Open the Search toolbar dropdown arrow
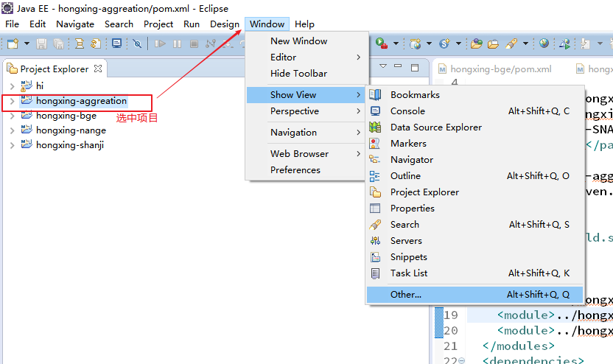Viewport: 613px width, 364px height. point(525,43)
